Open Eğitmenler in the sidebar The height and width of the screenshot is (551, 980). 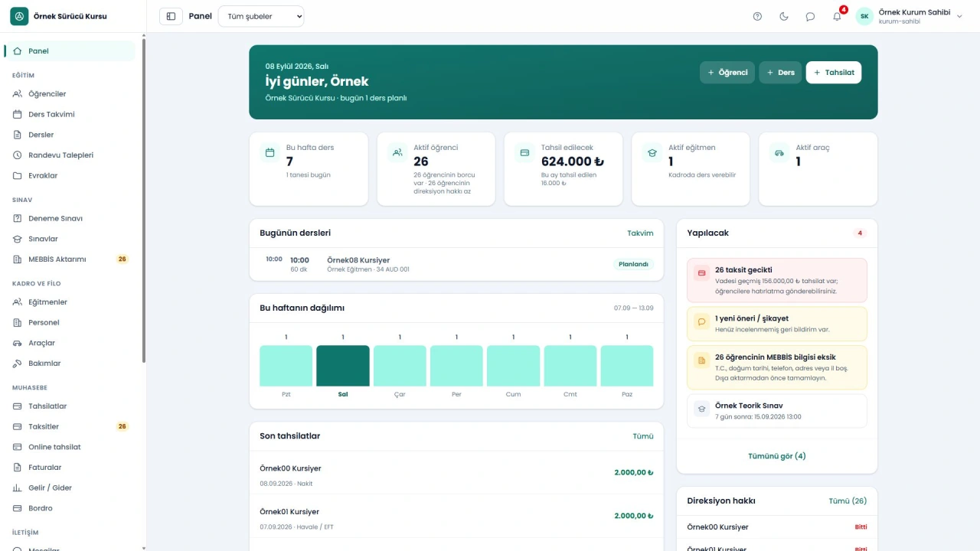coord(70,302)
